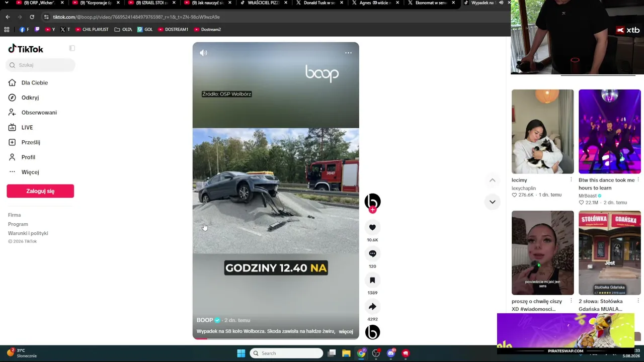Screen dimensions: 644x362
Task: Open the Warunki i polityki link
Action: [x=28, y=233]
